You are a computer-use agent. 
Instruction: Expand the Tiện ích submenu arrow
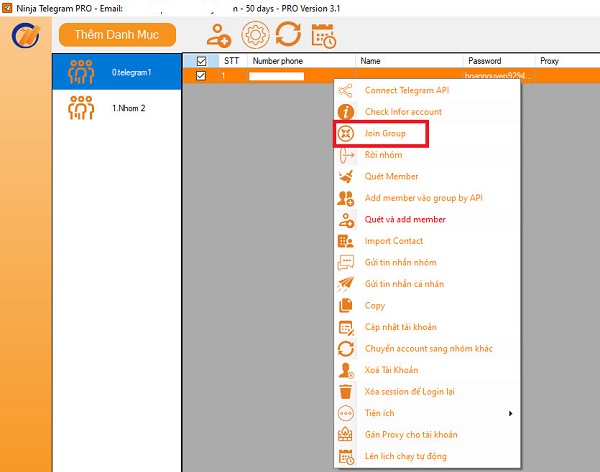click(x=510, y=413)
